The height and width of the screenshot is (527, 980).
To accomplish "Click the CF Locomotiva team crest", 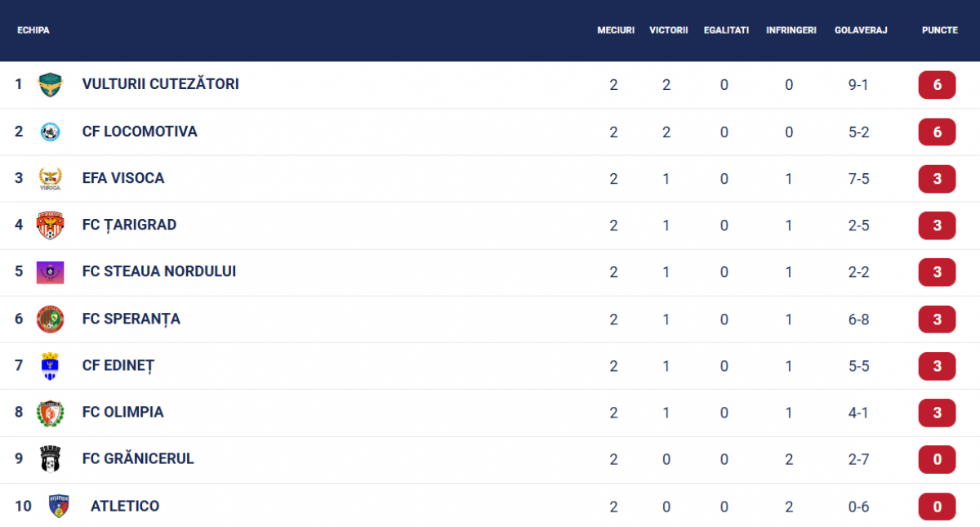I will 51,132.
